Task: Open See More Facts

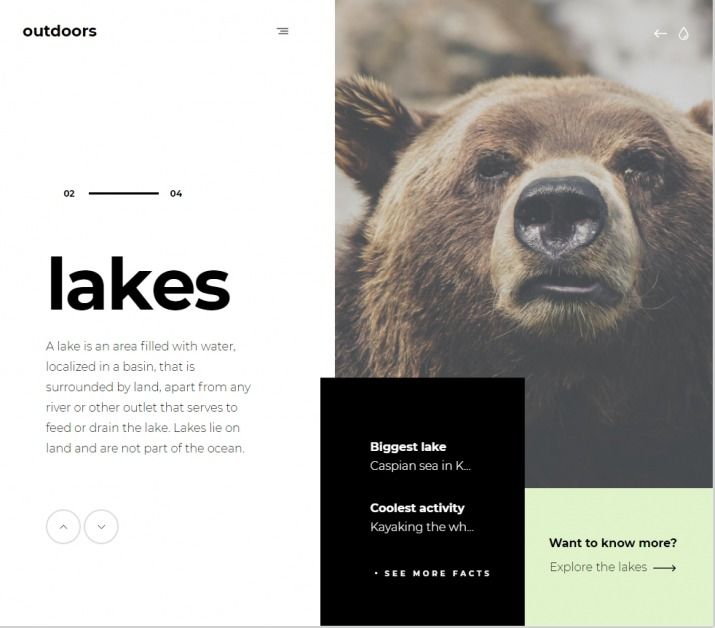Action: (x=432, y=573)
